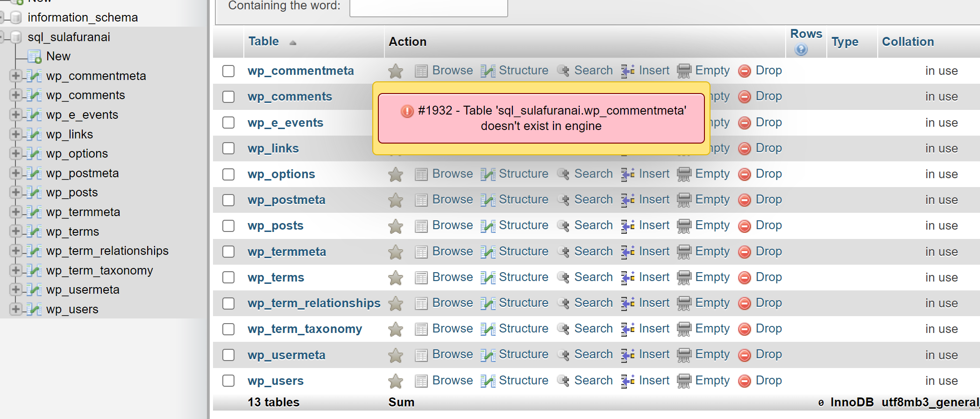Open the wp_posts table link

(275, 226)
